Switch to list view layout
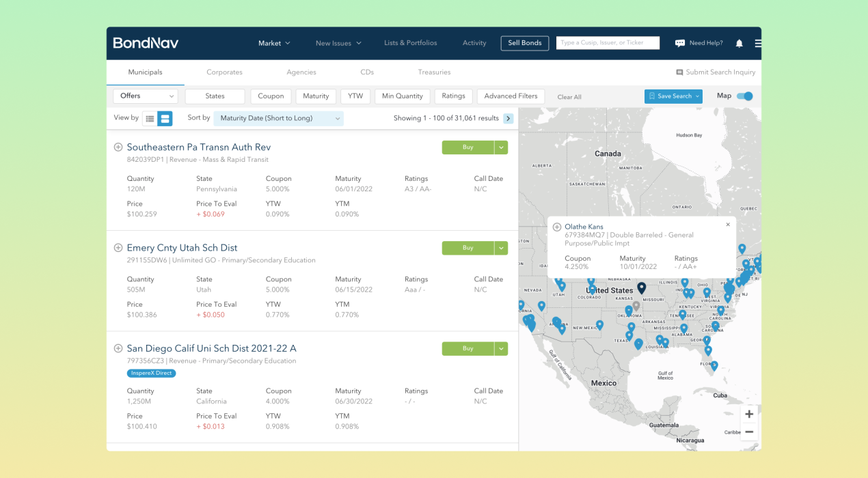The height and width of the screenshot is (478, 868). coord(150,119)
